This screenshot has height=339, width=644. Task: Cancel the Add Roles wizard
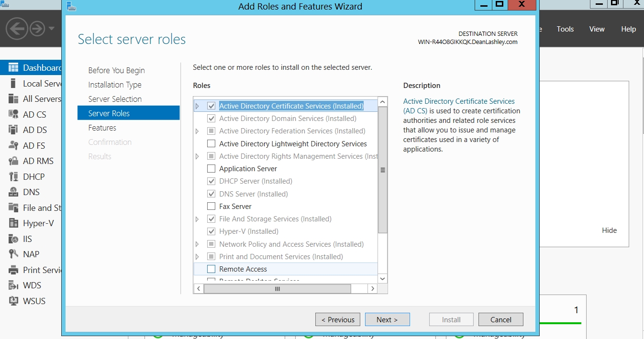(500, 319)
